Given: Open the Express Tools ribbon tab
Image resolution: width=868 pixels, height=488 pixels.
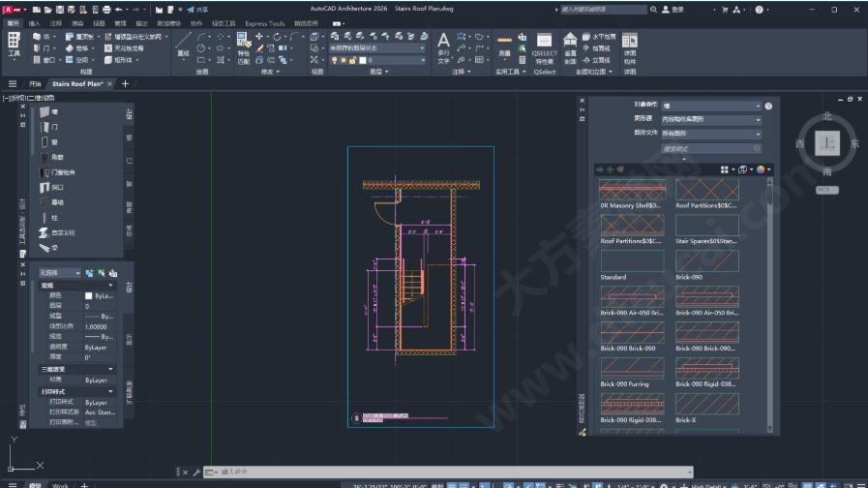Looking at the screenshot, I should tap(264, 23).
